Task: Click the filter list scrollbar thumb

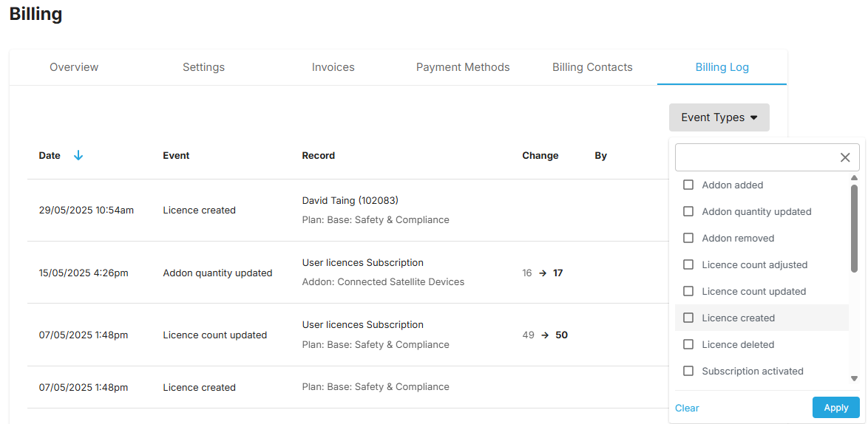Action: coord(854,228)
